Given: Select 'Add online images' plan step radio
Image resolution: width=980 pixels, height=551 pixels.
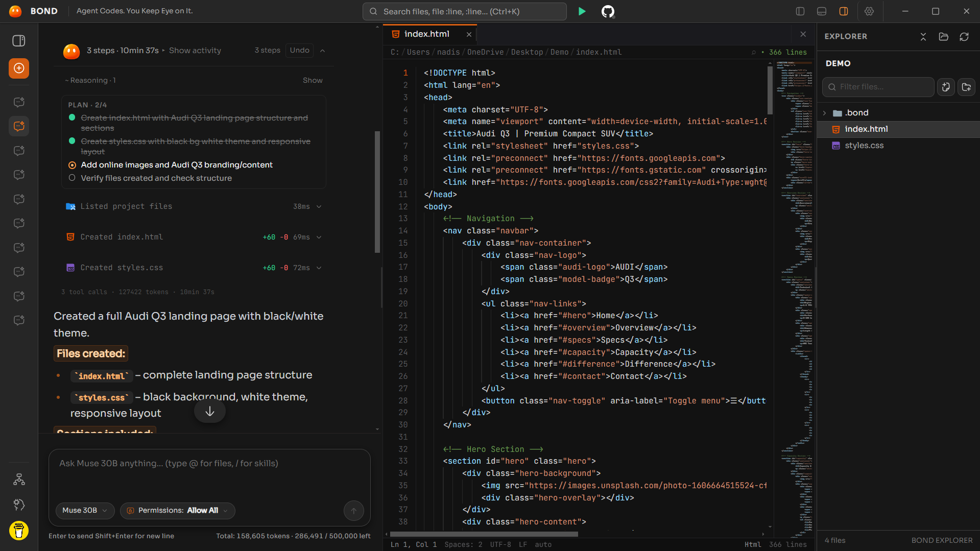Looking at the screenshot, I should click(72, 165).
